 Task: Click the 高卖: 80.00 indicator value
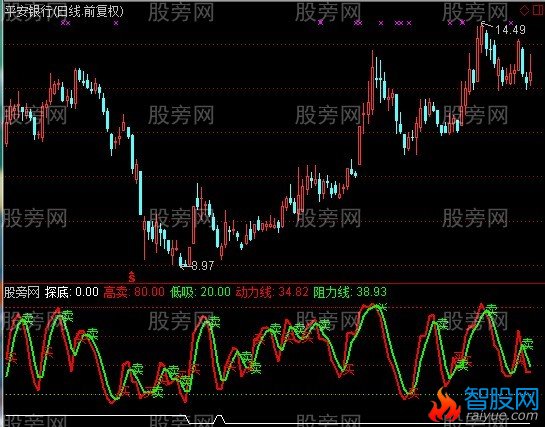tap(134, 292)
